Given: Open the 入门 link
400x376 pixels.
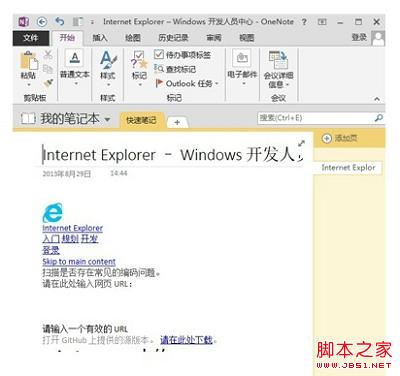Looking at the screenshot, I should click(51, 239).
